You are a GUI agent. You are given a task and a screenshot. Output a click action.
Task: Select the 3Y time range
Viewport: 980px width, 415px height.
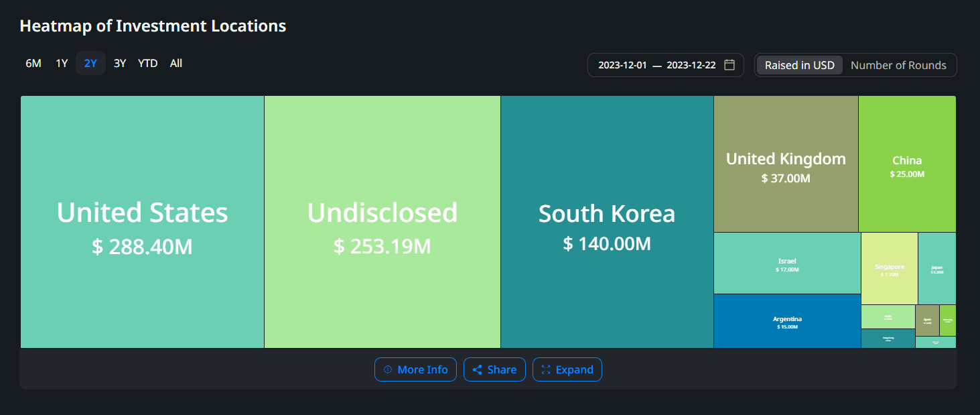119,62
